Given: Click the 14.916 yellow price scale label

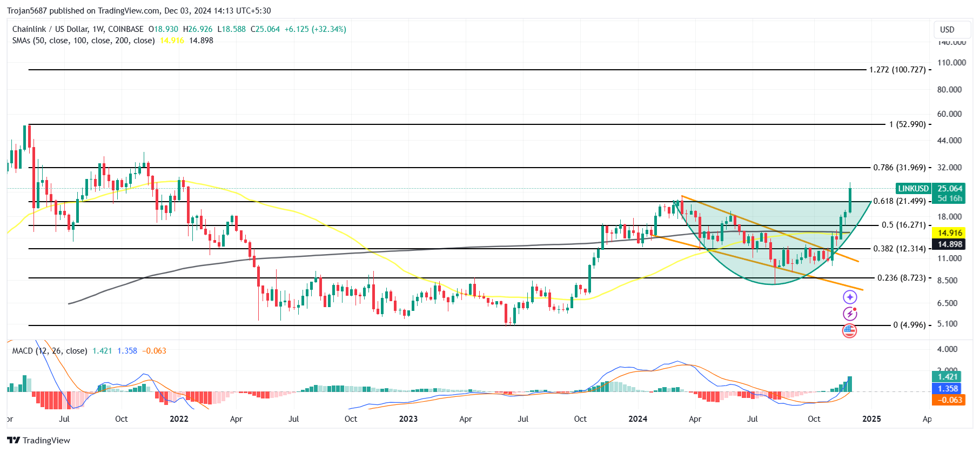Looking at the screenshot, I should coord(949,233).
